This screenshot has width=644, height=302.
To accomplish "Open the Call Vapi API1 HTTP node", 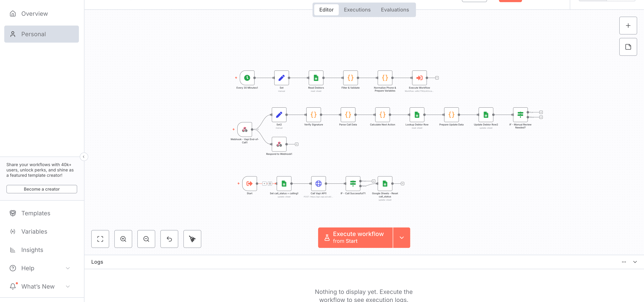I will [x=318, y=184].
